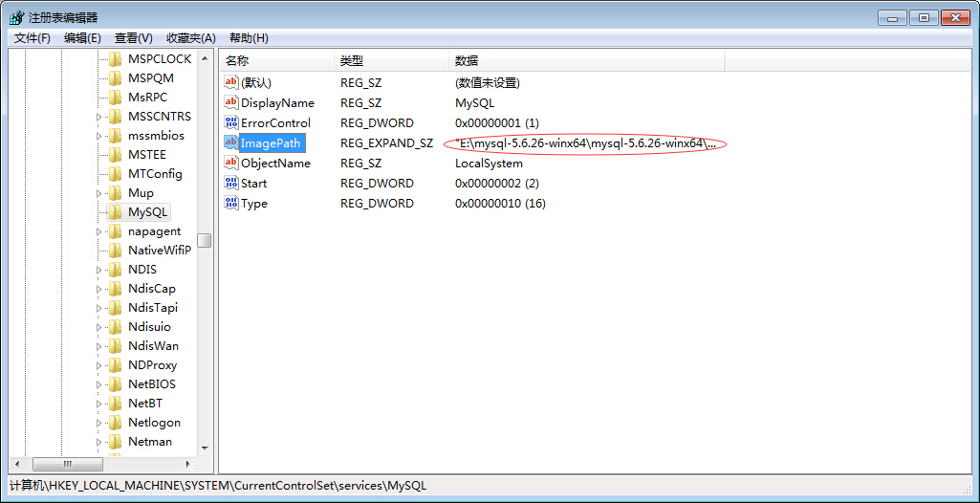This screenshot has width=980, height=503.
Task: Click the 0x00000002 (2) data value
Action: pyautogui.click(x=497, y=183)
